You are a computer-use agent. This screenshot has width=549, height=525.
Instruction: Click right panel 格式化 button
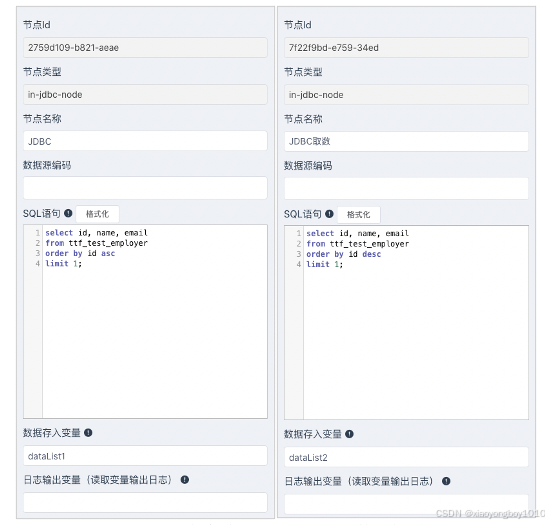point(359,214)
